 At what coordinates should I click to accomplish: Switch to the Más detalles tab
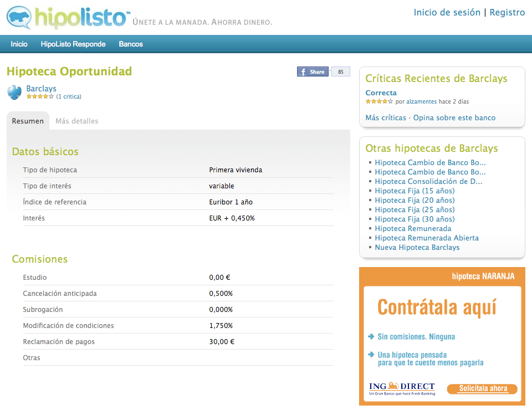pyautogui.click(x=76, y=121)
